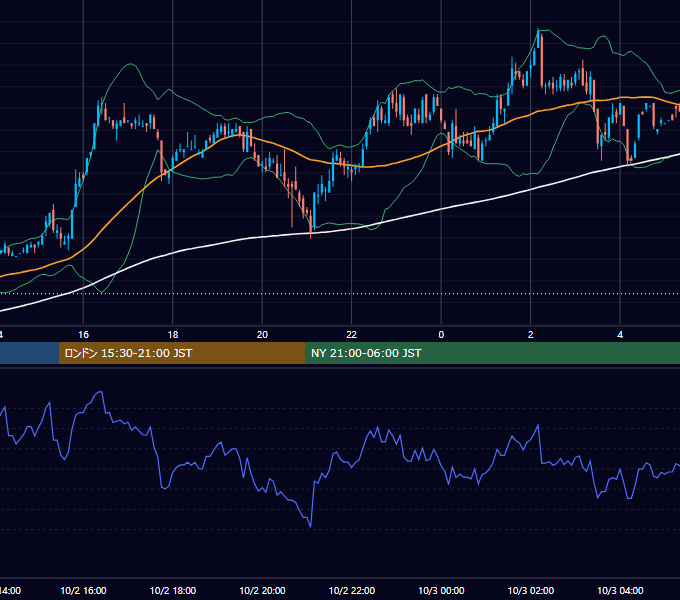Click the 10/3 00:00 date label

pyautogui.click(x=441, y=590)
